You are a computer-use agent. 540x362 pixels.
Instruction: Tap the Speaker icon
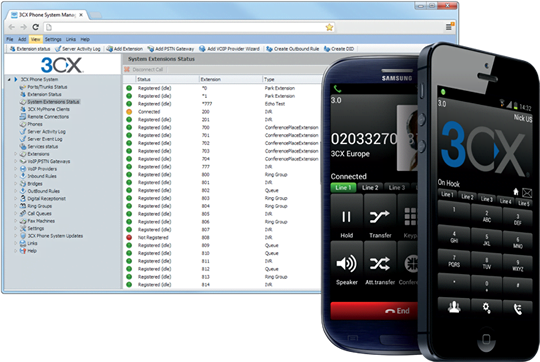click(346, 263)
